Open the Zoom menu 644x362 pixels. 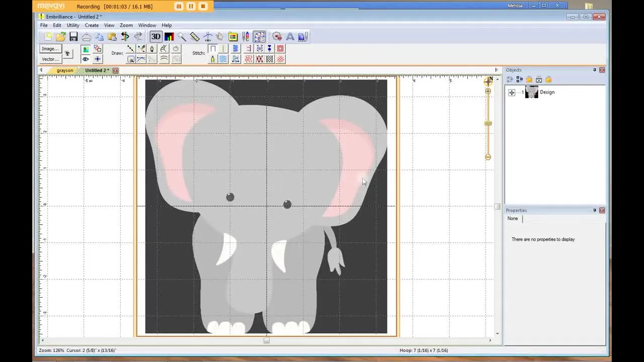coord(126,25)
